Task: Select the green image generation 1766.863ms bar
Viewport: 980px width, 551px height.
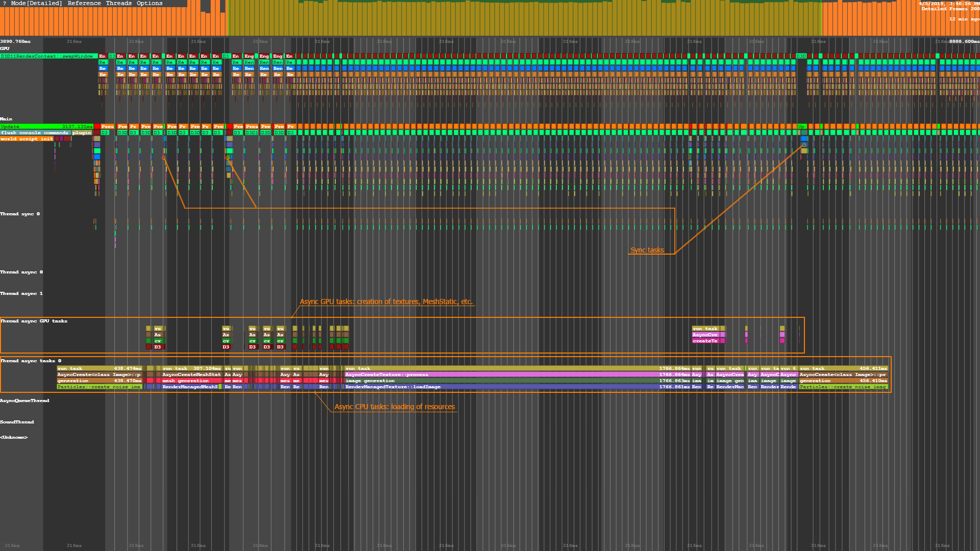Action: pos(516,381)
